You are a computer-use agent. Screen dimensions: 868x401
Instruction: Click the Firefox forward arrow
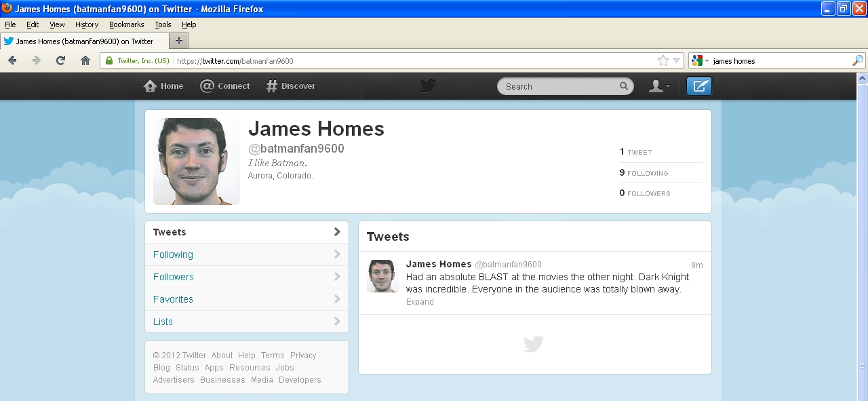[x=37, y=60]
